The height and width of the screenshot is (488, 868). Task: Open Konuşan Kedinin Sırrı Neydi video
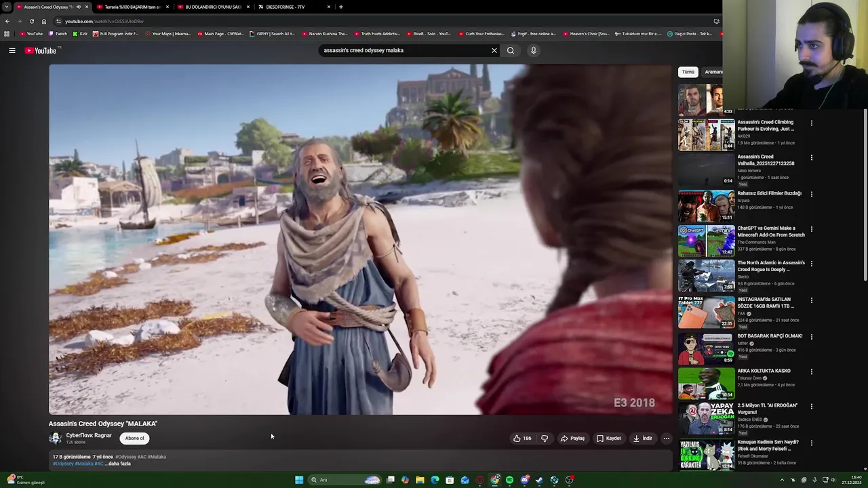768,445
